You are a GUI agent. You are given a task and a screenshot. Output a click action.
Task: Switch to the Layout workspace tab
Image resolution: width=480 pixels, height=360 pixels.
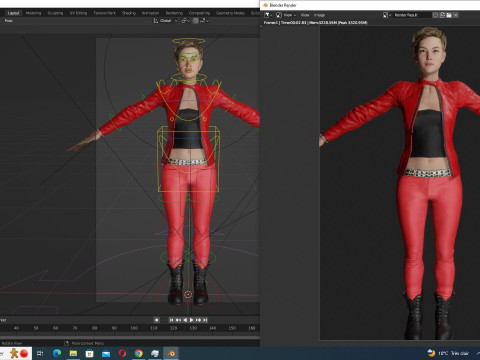click(x=13, y=13)
